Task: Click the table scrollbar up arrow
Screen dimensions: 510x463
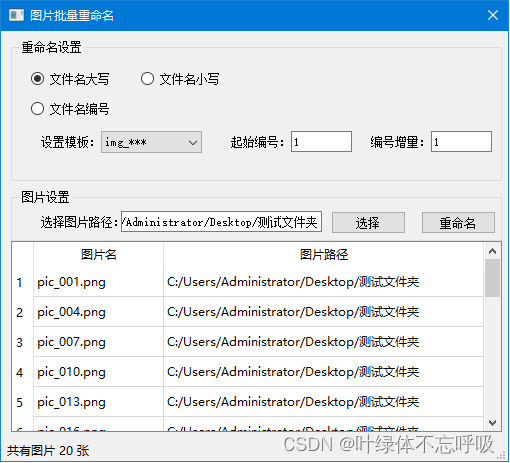Action: [492, 251]
